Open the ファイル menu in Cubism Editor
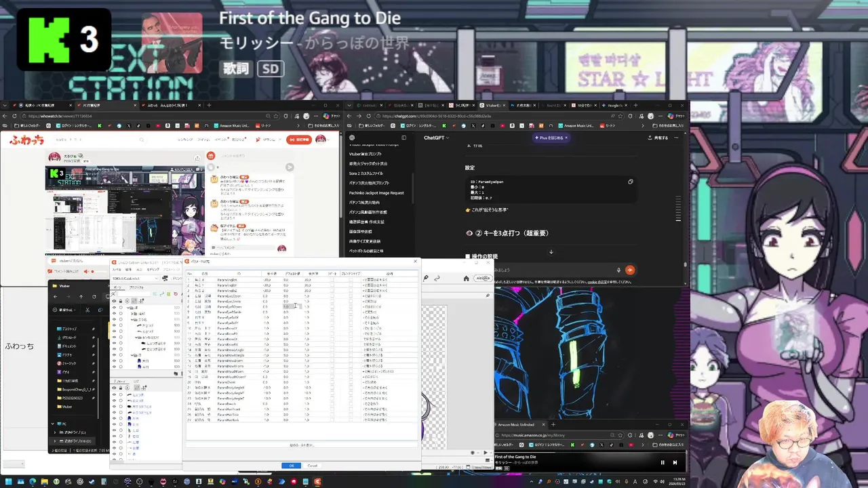Screen dimensions: 868x488 click(116, 270)
